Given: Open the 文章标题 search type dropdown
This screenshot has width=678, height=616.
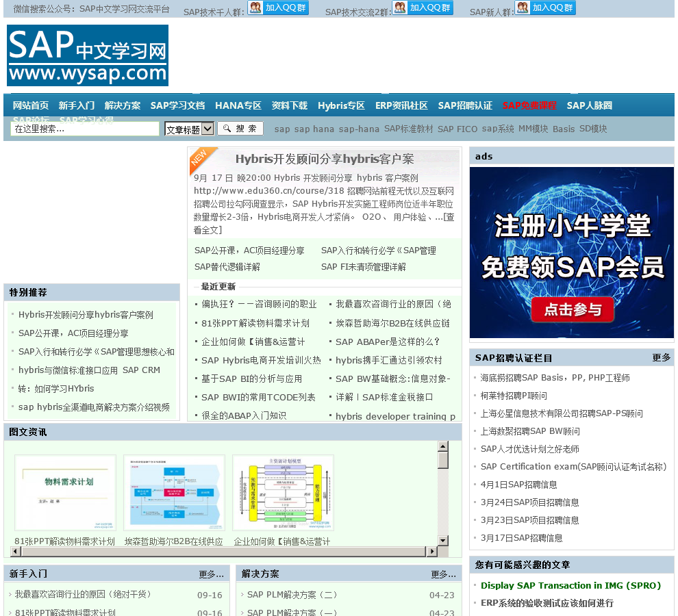Looking at the screenshot, I should (189, 129).
